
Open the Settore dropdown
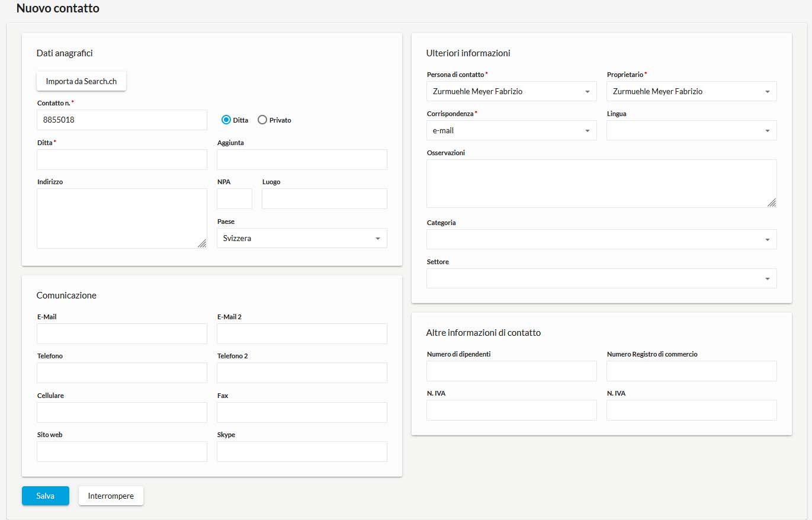601,278
